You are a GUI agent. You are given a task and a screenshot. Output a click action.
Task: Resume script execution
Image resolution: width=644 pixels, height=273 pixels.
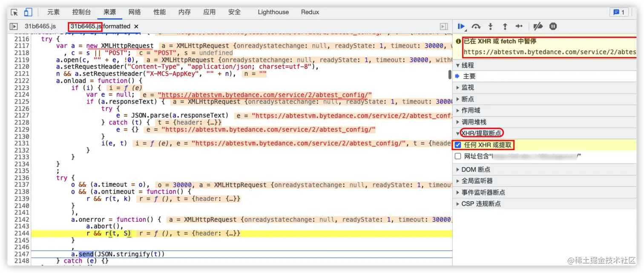click(x=461, y=26)
